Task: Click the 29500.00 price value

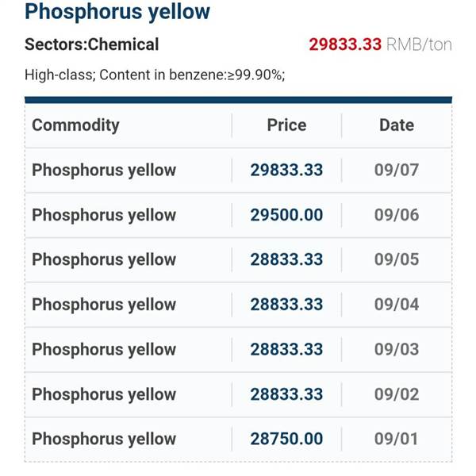Action: coord(286,215)
